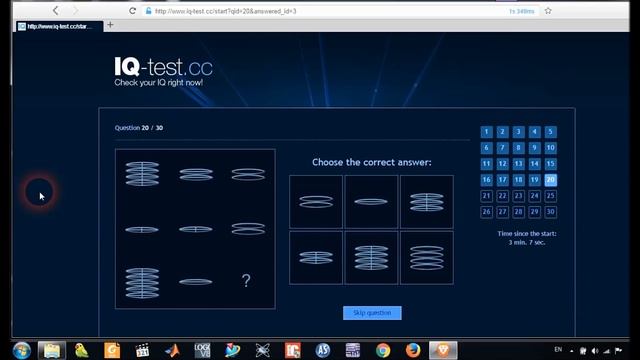640x360 pixels.
Task: Go to question 17
Action: (502, 180)
